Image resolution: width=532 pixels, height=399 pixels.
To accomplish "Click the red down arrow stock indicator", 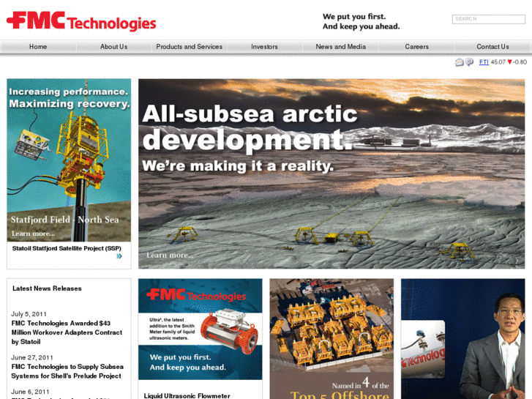I will [x=509, y=62].
